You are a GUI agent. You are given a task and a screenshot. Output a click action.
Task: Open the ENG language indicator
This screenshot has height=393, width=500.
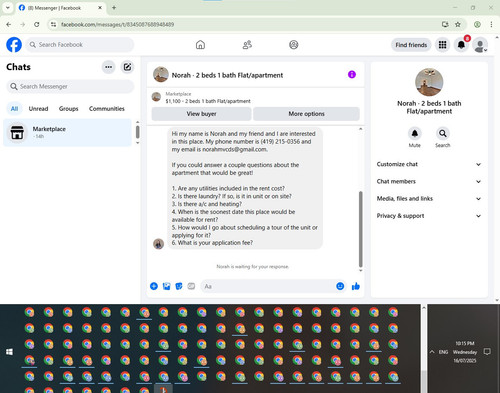point(443,352)
